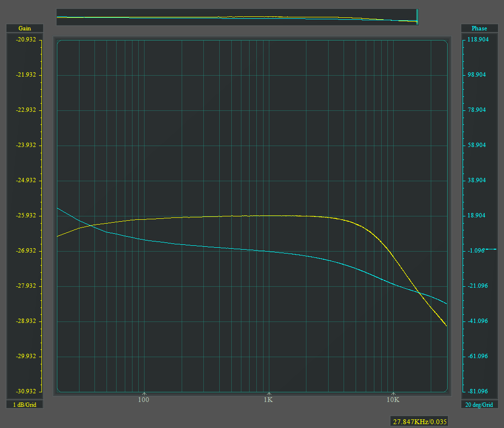Click the -27.932 gain axis value
This screenshot has width=504, height=428.
[x=26, y=286]
